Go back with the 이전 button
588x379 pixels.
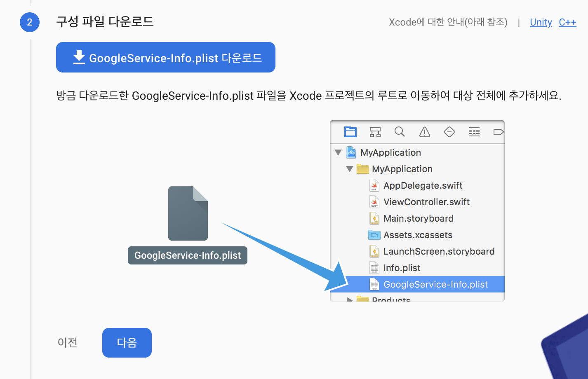pos(68,342)
